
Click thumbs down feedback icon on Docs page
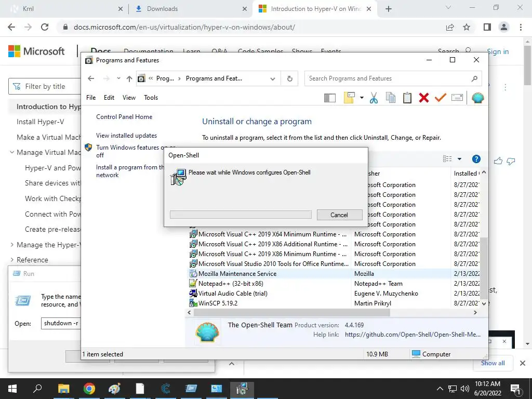click(511, 161)
